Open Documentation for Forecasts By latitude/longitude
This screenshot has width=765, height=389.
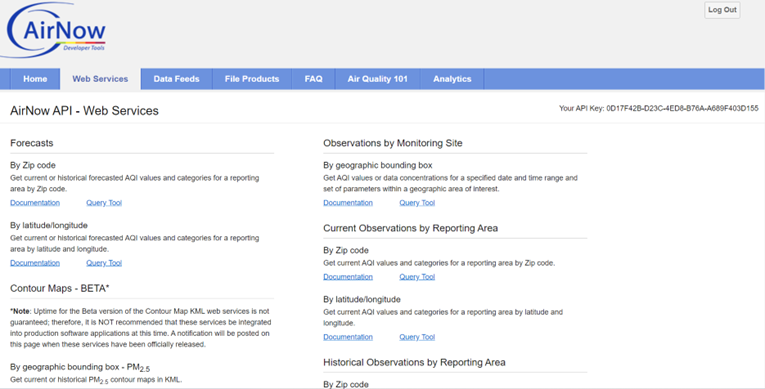pyautogui.click(x=35, y=263)
